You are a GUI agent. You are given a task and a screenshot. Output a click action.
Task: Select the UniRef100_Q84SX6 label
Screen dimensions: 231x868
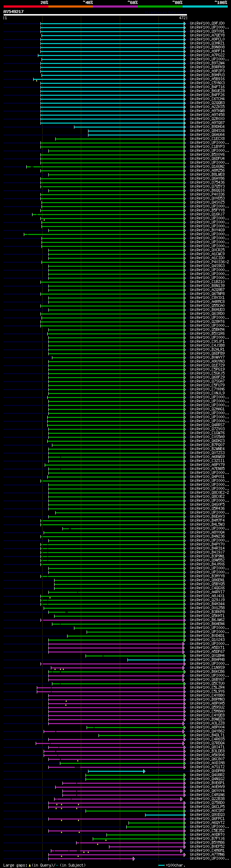(x=207, y=131)
